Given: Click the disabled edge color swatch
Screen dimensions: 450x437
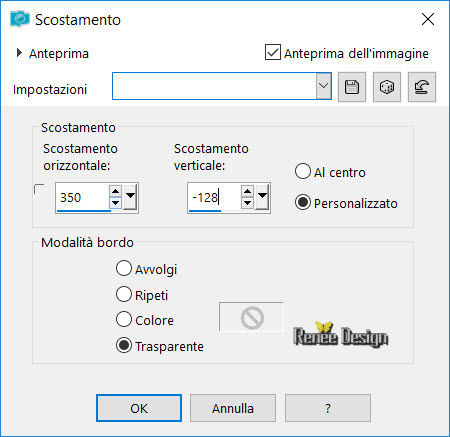Looking at the screenshot, I should point(251,317).
